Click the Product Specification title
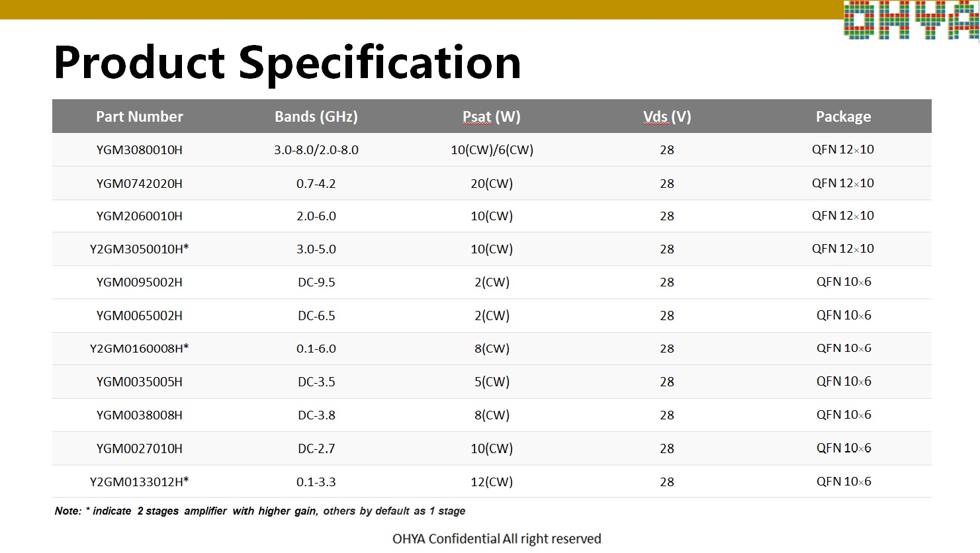Image resolution: width=980 pixels, height=553 pixels. click(x=287, y=63)
